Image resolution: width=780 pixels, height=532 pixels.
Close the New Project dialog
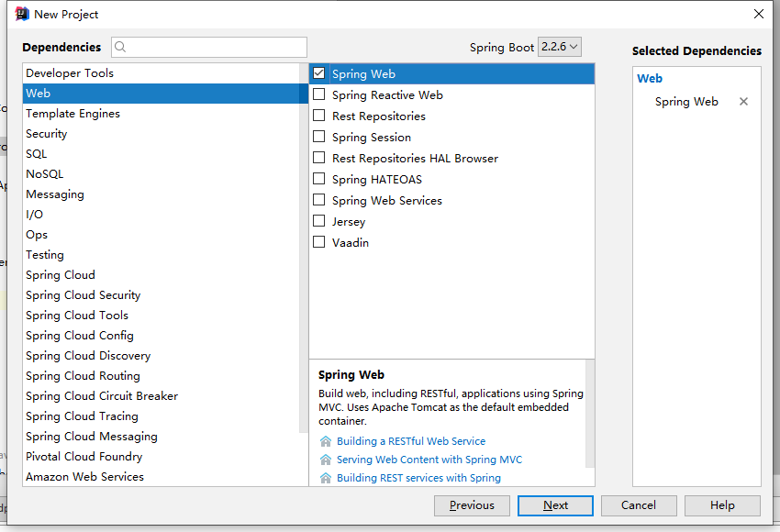pyautogui.click(x=759, y=14)
